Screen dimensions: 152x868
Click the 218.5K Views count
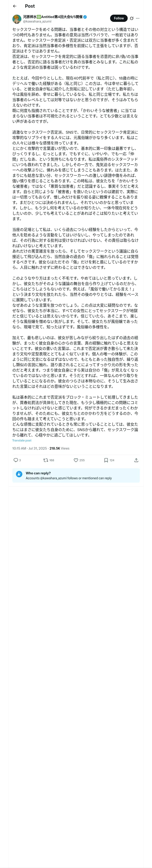point(59,448)
